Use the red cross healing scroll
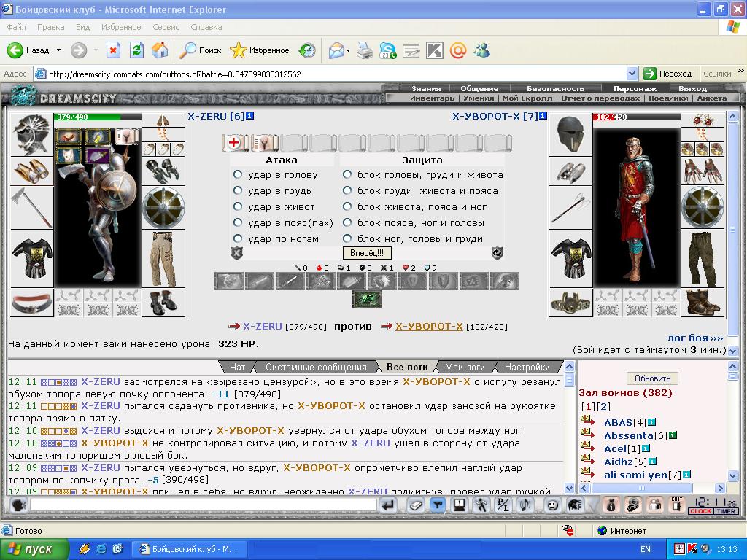 click(235, 142)
